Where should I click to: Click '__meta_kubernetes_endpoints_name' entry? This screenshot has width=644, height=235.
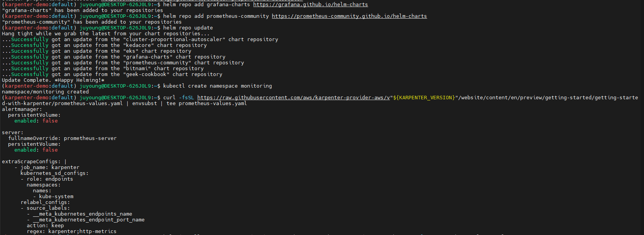82,214
